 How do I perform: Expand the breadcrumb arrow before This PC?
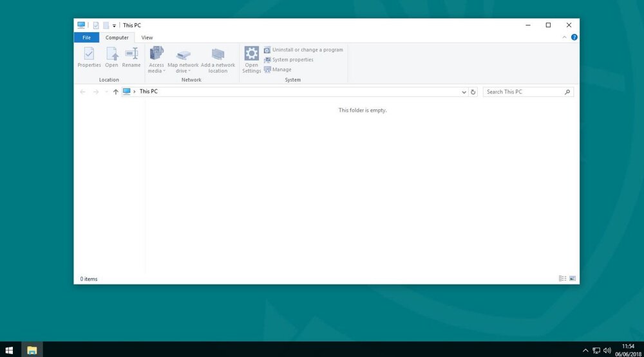(135, 91)
